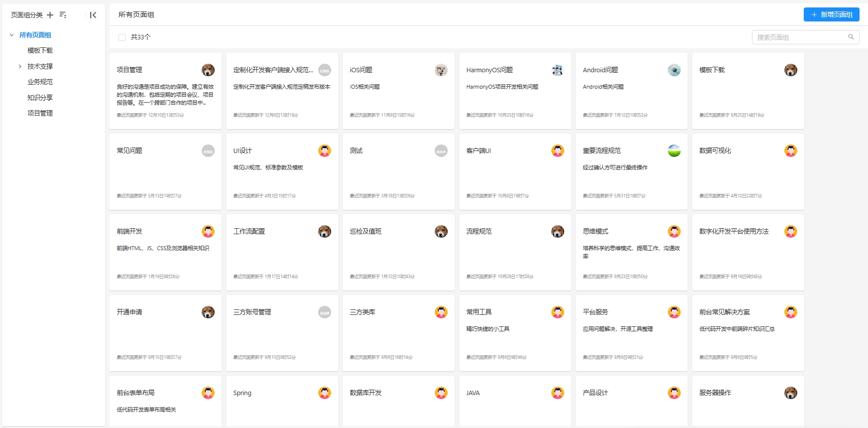Image resolution: width=868 pixels, height=428 pixels.
Task: Open the 平台服务 card
Action: coord(631,333)
